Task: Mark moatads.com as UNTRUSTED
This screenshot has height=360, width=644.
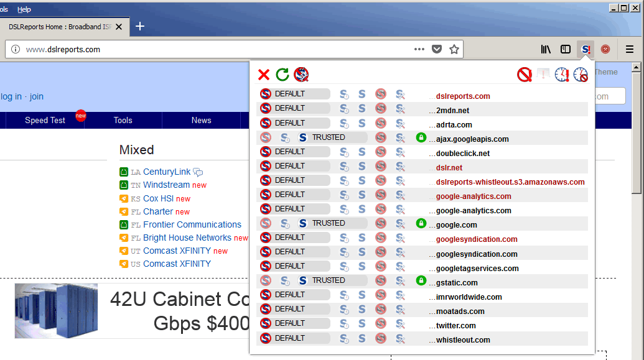Action: (x=381, y=309)
